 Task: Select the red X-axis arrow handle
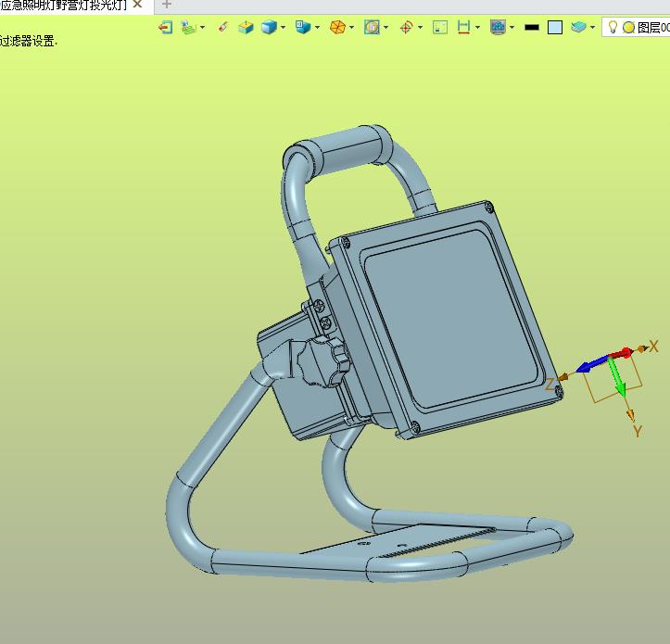coord(623,353)
